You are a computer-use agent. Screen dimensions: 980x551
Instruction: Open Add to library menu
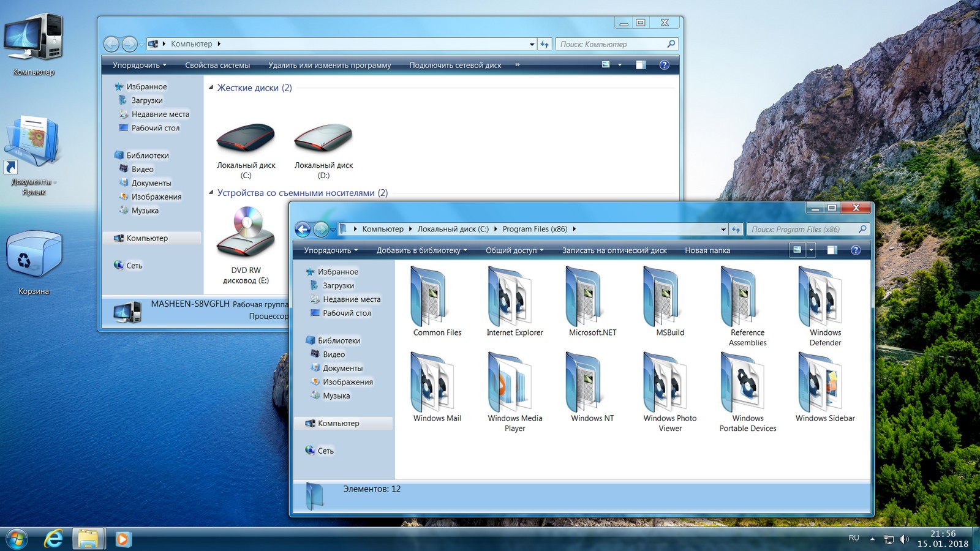421,250
